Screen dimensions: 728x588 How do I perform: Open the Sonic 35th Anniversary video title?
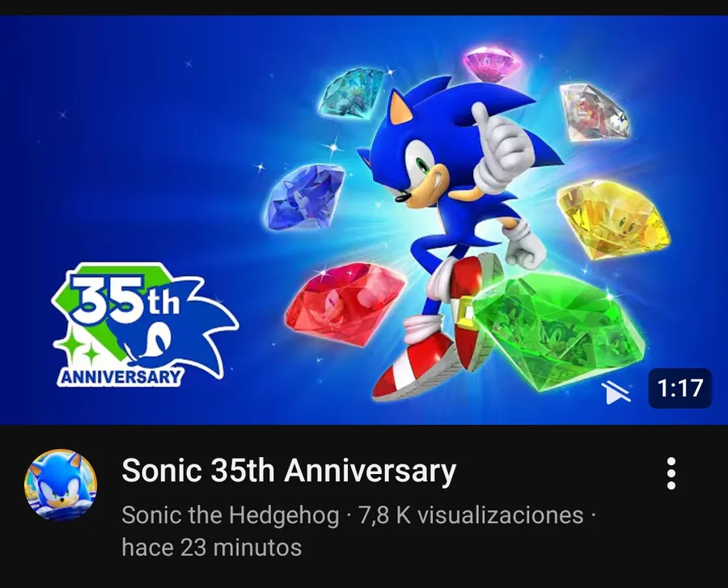[289, 470]
